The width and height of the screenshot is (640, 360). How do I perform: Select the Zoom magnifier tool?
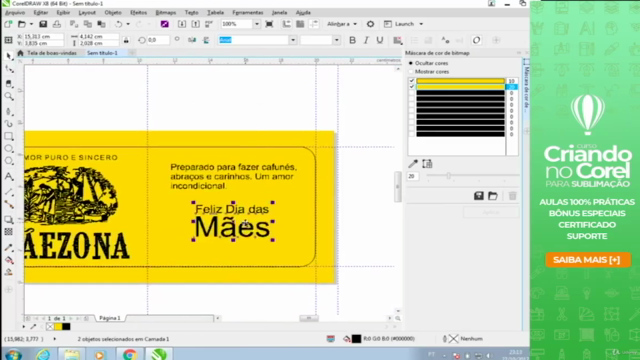(x=9, y=97)
